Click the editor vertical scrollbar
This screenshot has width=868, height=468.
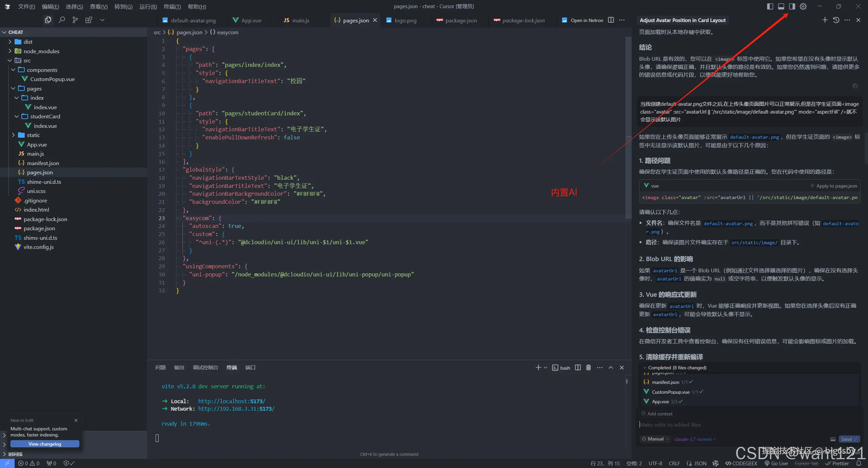click(628, 129)
